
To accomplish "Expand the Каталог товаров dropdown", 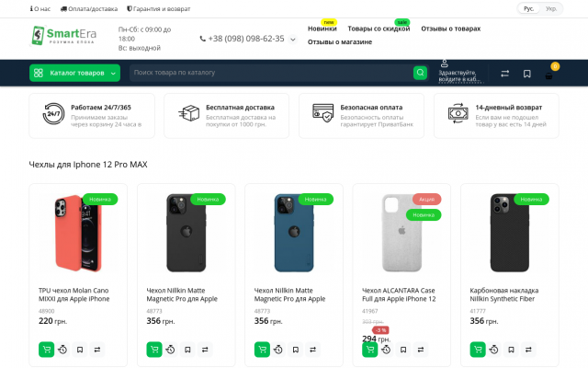I will tap(75, 73).
